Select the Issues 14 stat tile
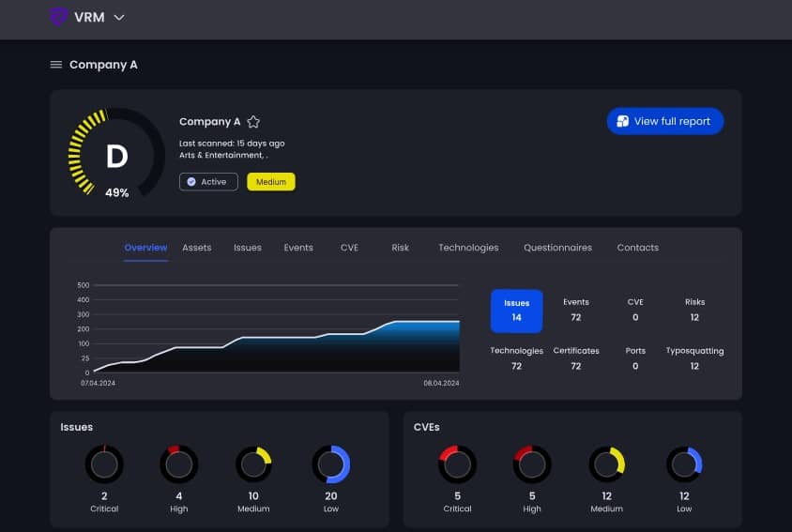Image resolution: width=792 pixels, height=532 pixels. click(516, 311)
